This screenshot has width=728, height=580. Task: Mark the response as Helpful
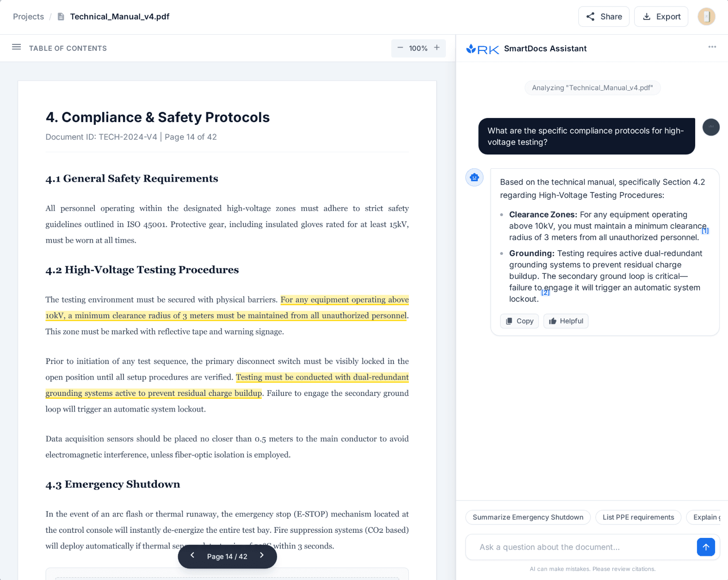[566, 321]
